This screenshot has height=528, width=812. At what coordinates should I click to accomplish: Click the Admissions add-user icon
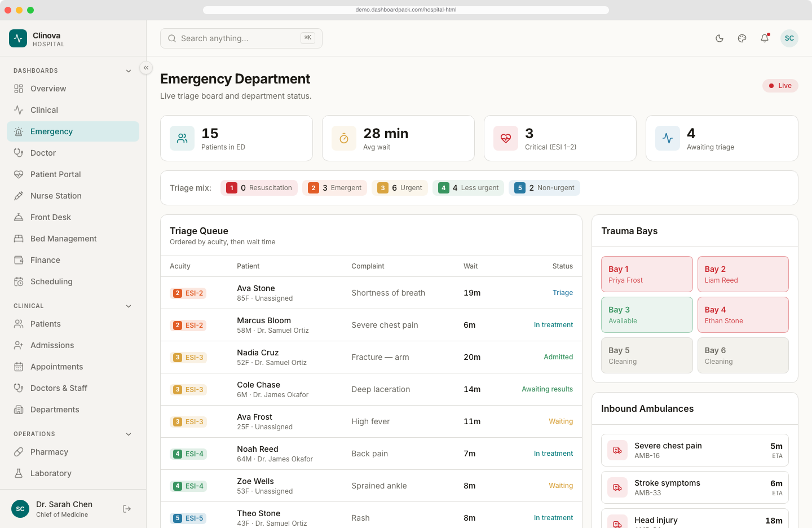click(x=19, y=345)
